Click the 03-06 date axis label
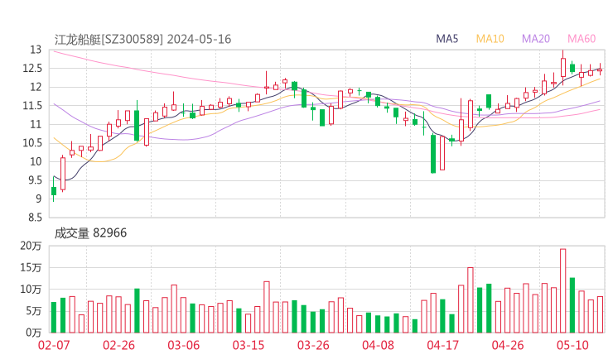Viewport: 613px width, 364px height. click(184, 345)
